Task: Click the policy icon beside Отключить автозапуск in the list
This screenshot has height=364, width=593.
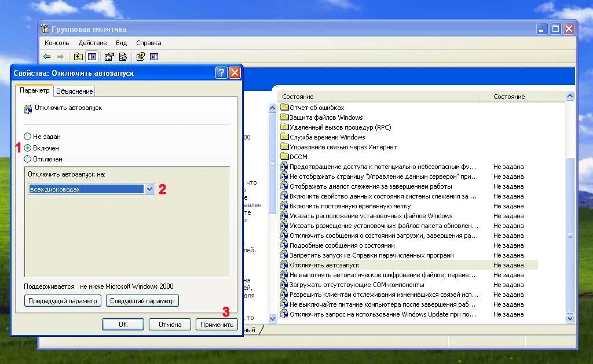Action: pos(284,264)
